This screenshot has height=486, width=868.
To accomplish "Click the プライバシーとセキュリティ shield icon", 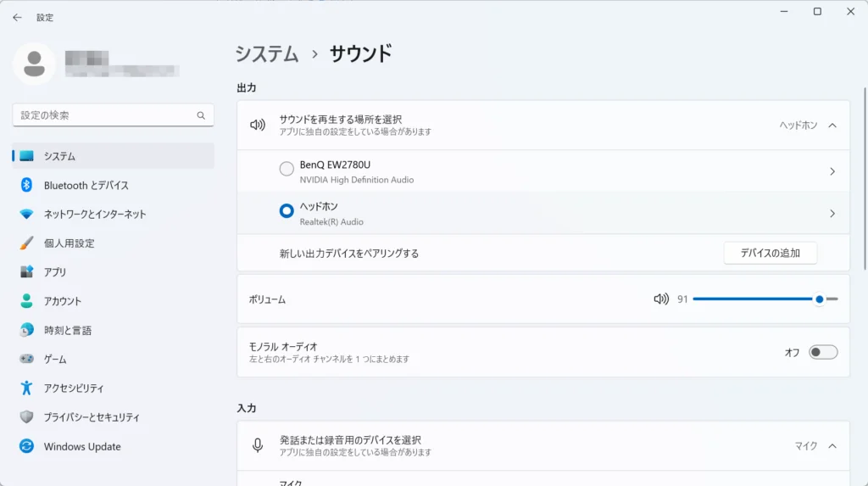I will 26,417.
